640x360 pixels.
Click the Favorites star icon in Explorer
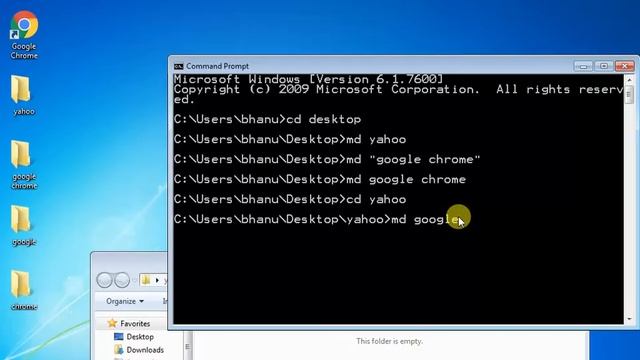click(x=112, y=323)
